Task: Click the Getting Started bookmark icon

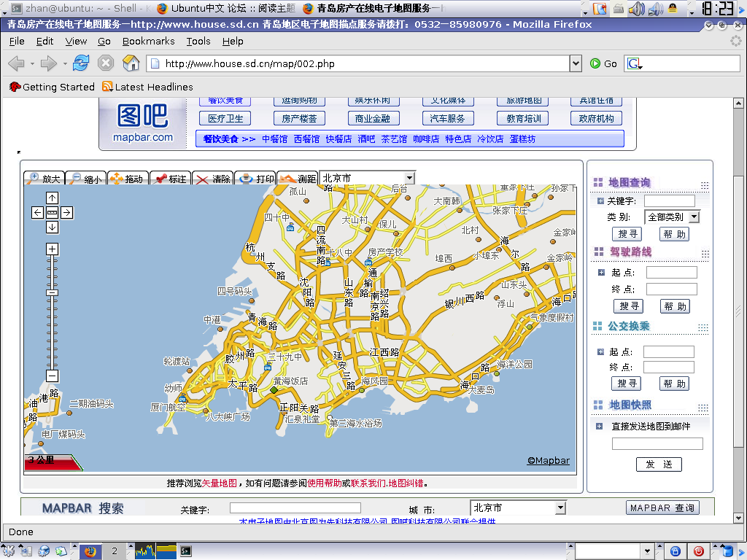Action: tap(15, 87)
